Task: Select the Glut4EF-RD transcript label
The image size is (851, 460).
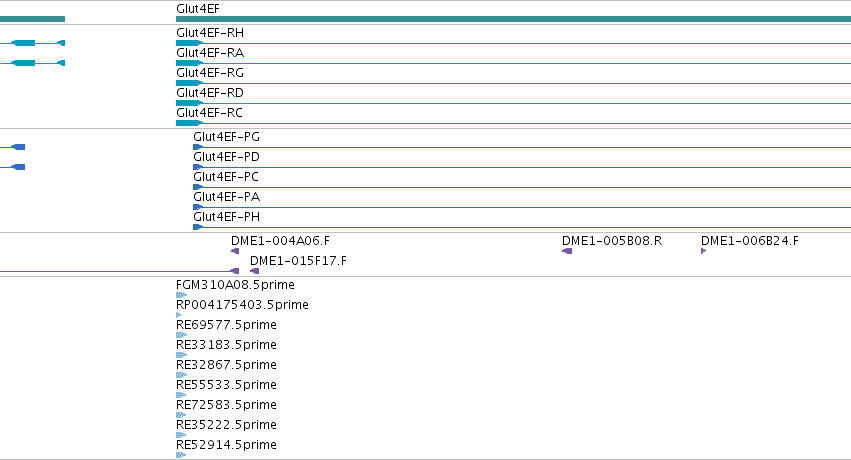Action: tap(210, 93)
